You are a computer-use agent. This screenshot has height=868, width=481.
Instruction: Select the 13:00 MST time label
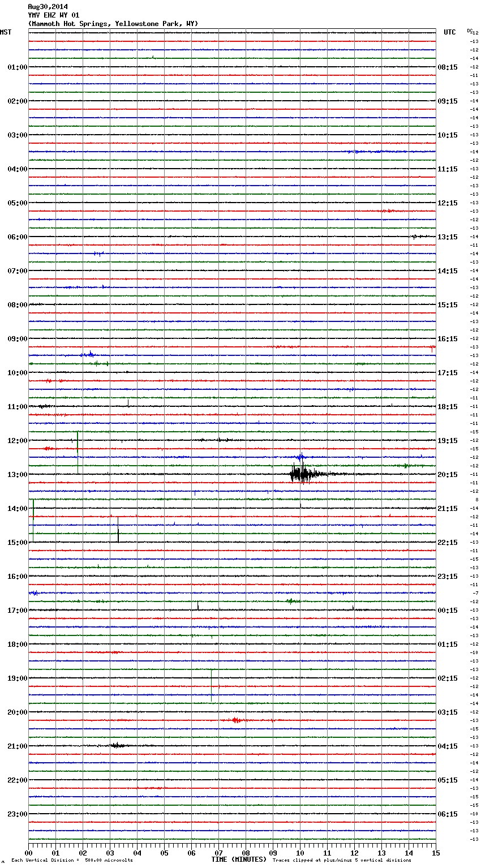(x=18, y=474)
